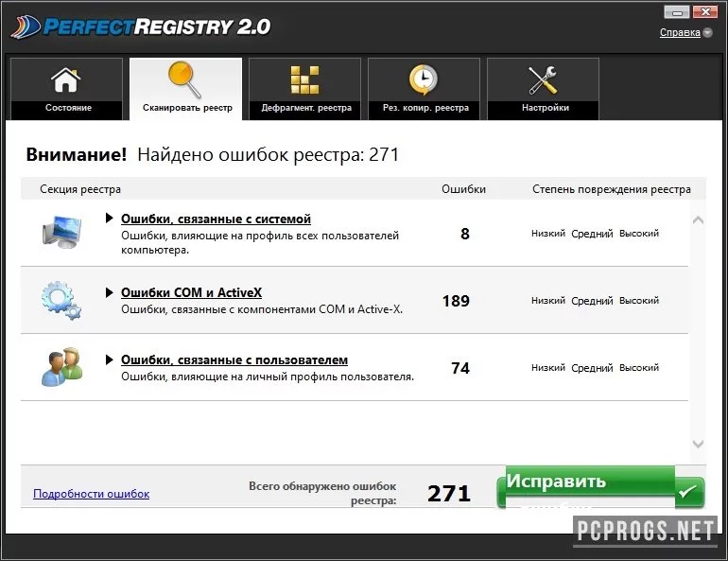Open the Справка dropdown arrow
This screenshot has height=561, width=728.
tap(707, 32)
